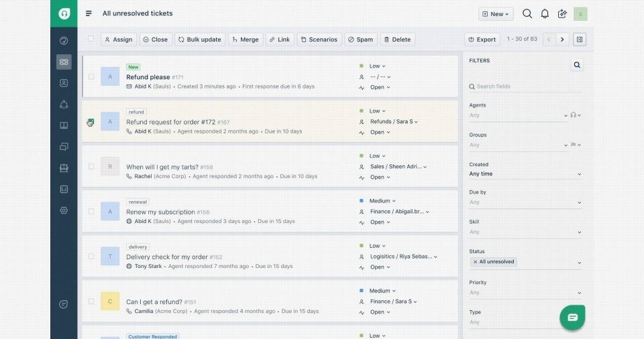Click Merge in bulk toolbar
The width and height of the screenshot is (644, 339).
coord(246,40)
